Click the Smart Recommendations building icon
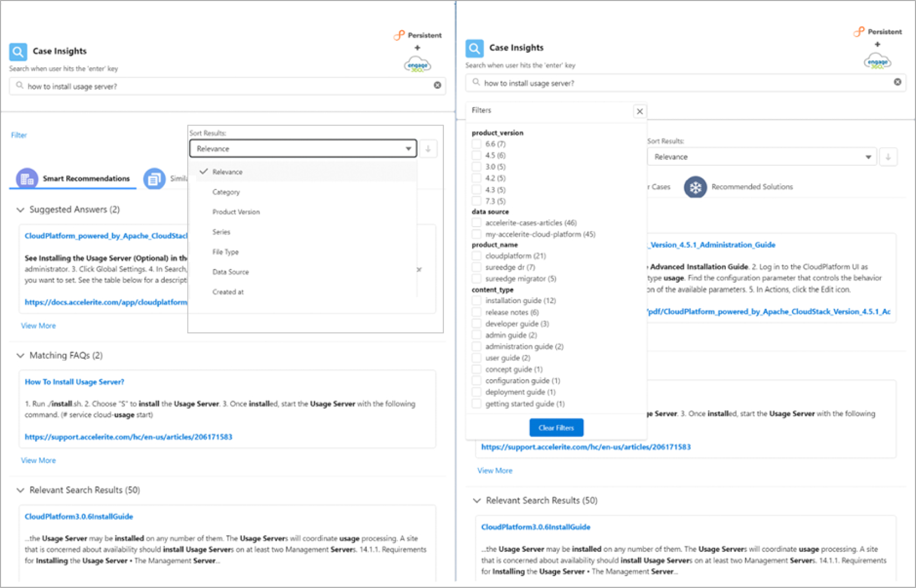 point(26,178)
